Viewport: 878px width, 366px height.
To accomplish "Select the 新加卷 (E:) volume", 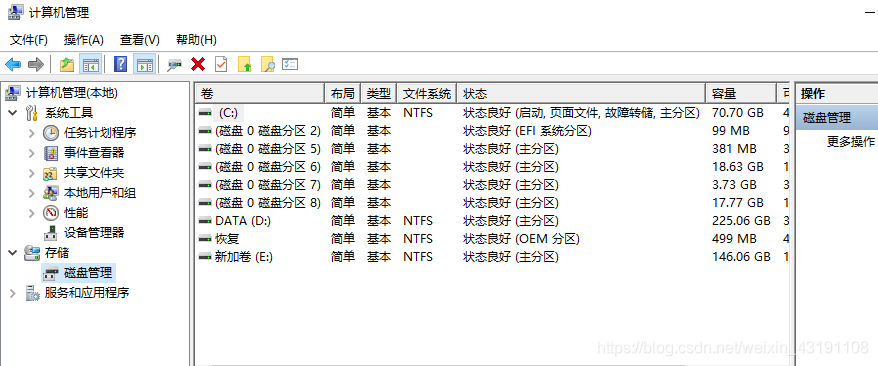I will point(493,257).
